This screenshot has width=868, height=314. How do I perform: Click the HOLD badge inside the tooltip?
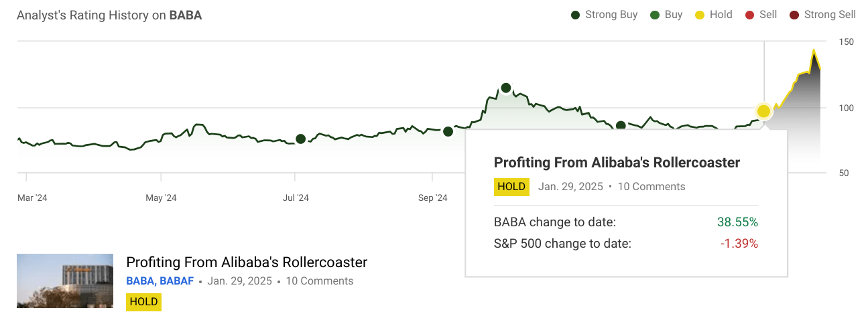pyautogui.click(x=511, y=187)
